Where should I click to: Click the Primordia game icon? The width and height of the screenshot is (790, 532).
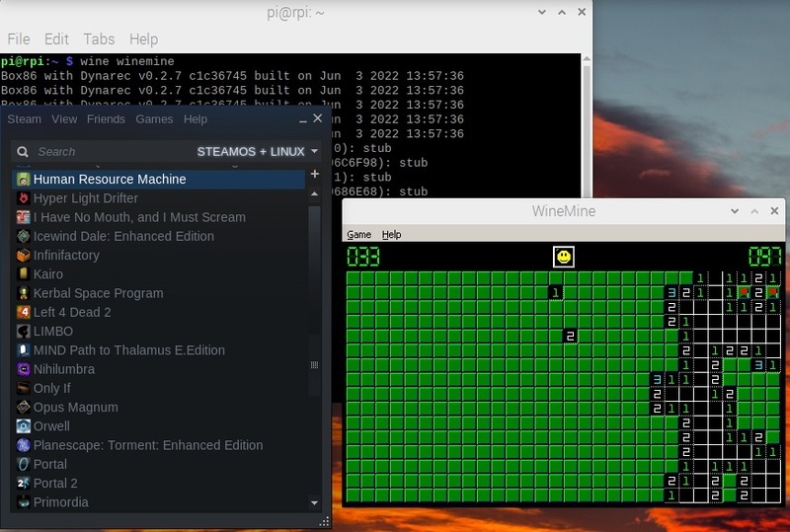point(23,502)
